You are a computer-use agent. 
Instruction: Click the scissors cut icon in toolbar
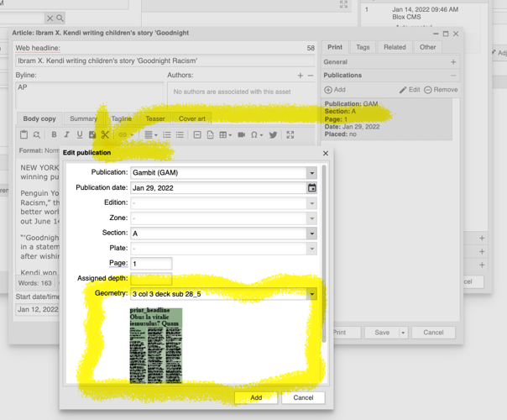click(x=105, y=134)
